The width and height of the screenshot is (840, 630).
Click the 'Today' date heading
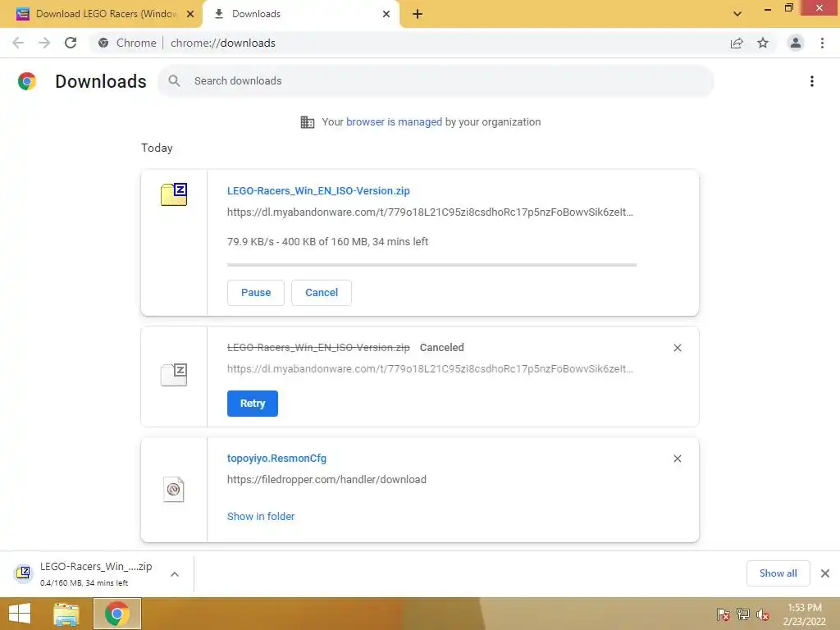[x=157, y=148]
